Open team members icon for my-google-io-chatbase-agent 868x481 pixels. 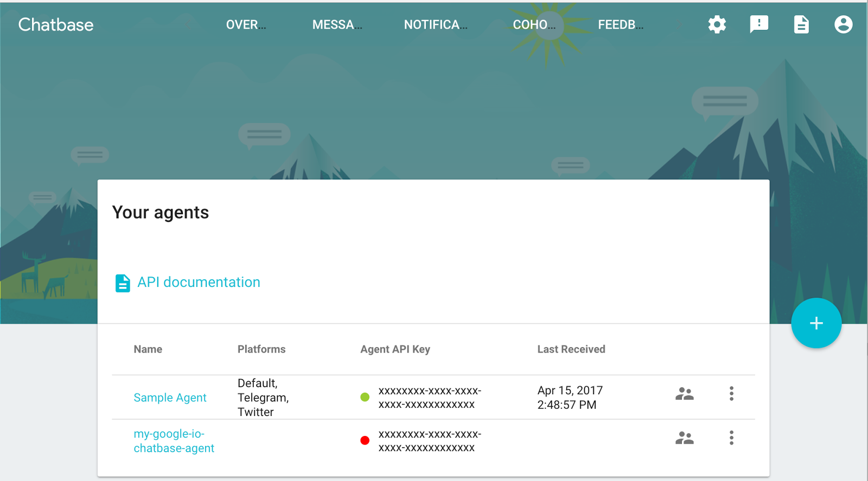tap(685, 438)
